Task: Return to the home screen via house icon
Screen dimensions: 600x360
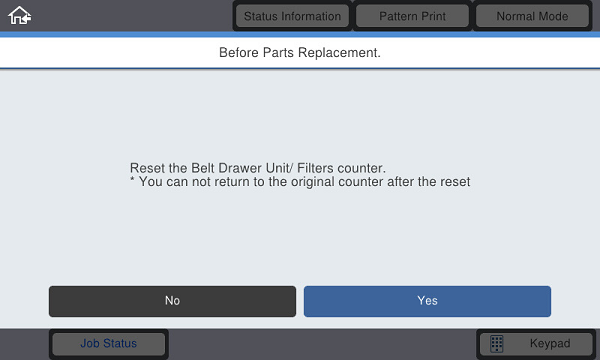Action: [x=20, y=16]
